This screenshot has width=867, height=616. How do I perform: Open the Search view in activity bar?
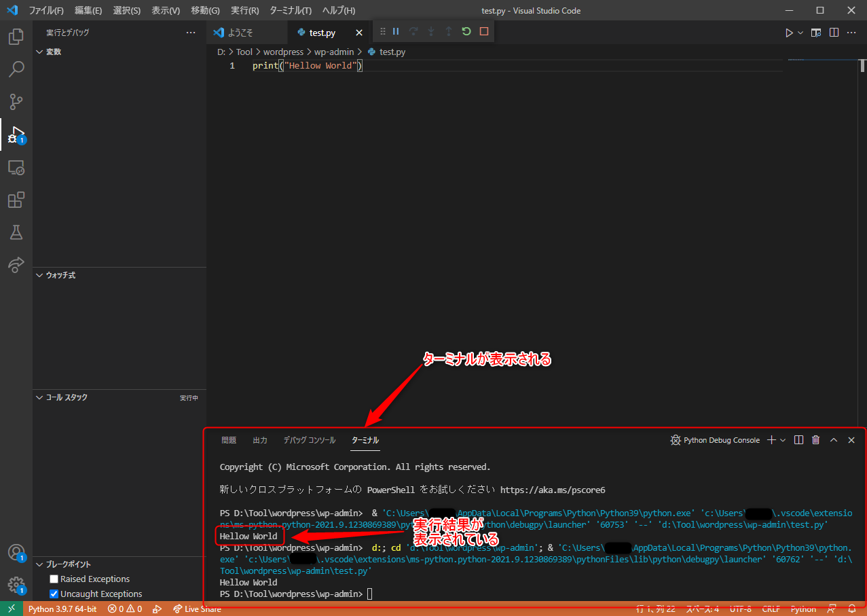16,69
